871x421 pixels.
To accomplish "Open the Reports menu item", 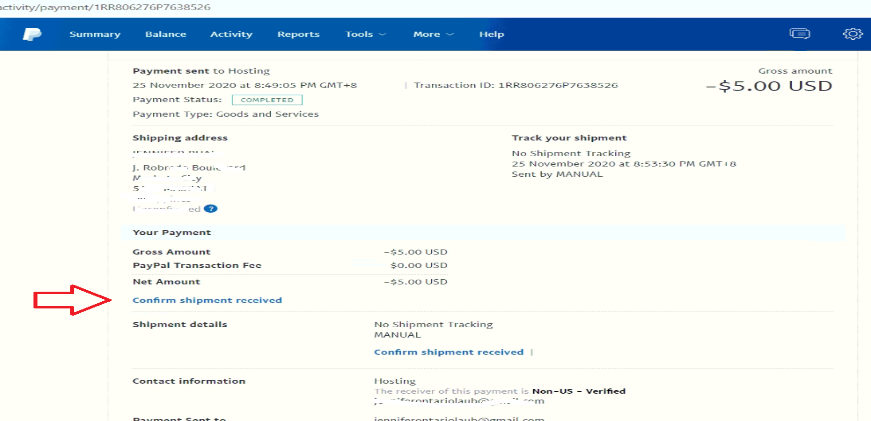I will (298, 34).
